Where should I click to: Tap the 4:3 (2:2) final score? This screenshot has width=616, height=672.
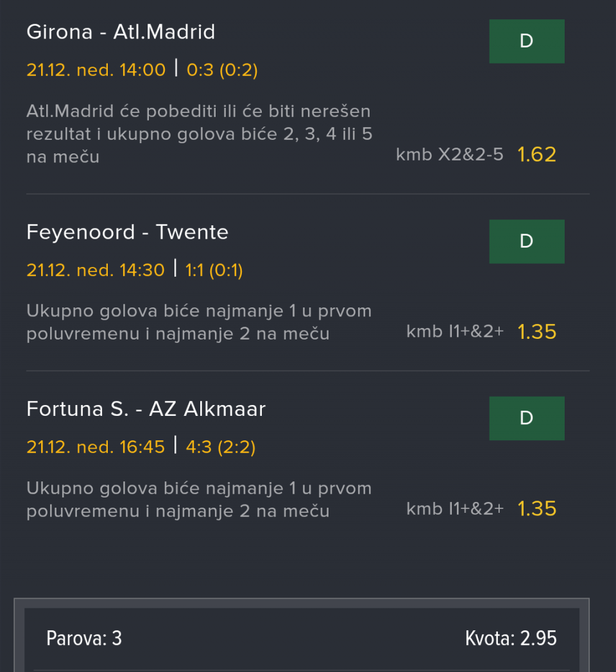221,447
